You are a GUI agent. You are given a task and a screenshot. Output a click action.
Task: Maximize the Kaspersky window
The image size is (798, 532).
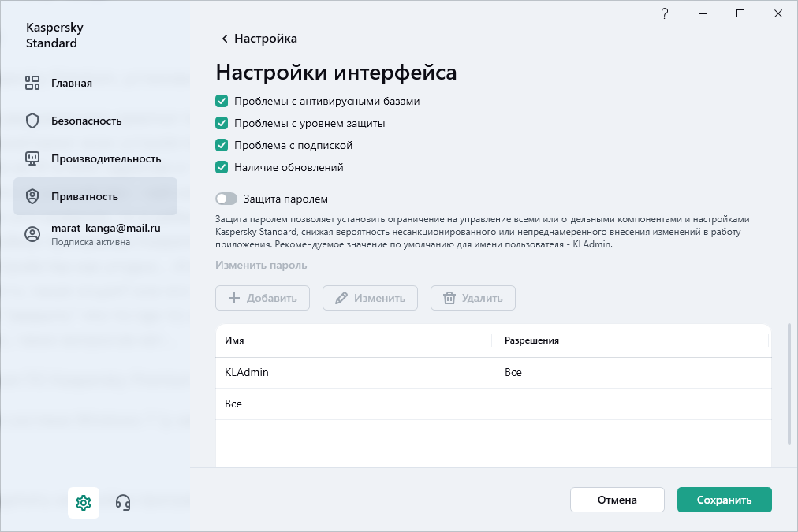(740, 13)
